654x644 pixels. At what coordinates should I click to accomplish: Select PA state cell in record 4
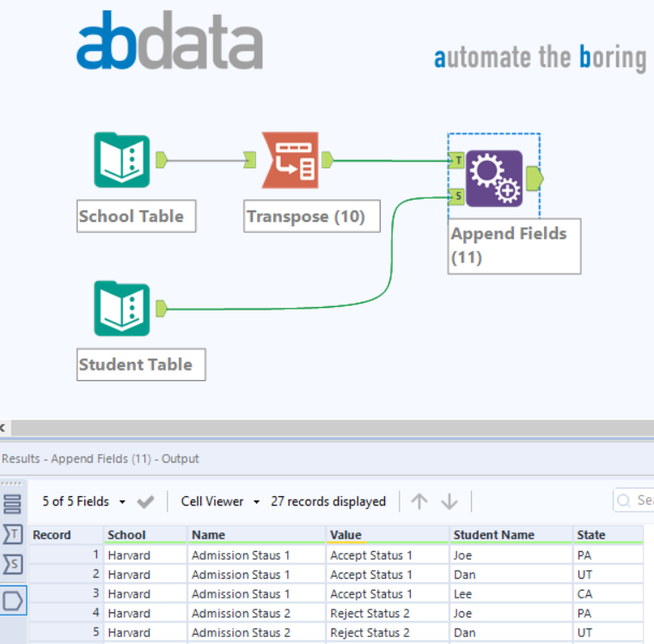(x=608, y=613)
